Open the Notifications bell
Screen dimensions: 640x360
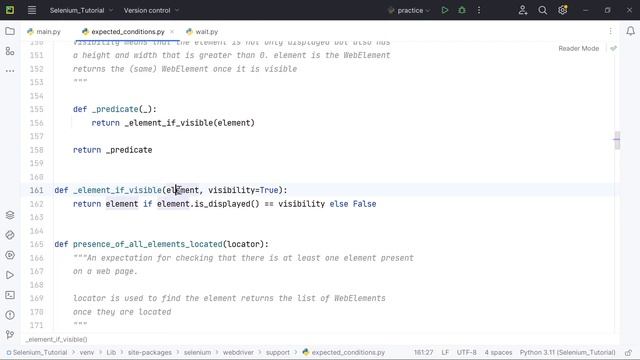[x=631, y=31]
